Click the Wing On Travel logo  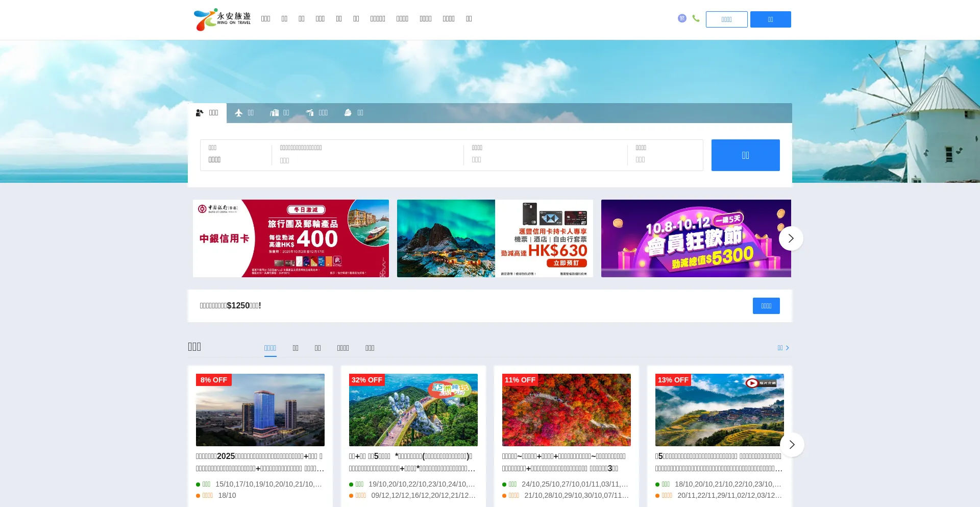click(223, 19)
